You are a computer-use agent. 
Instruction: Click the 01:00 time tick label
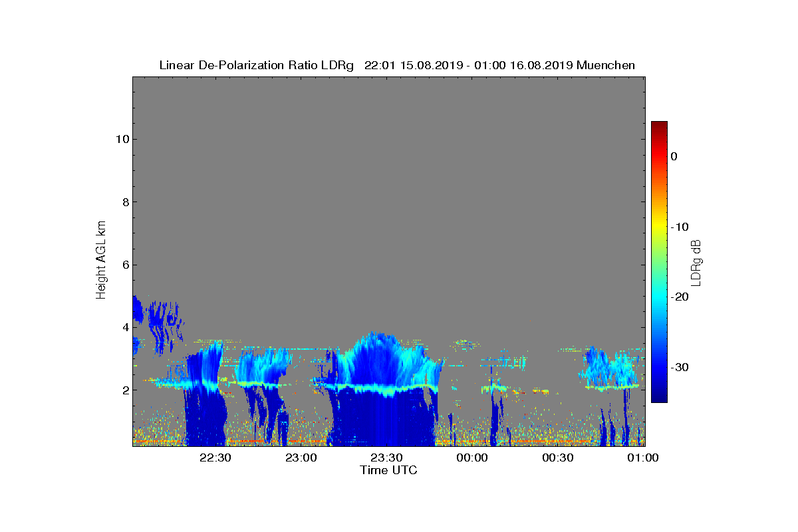(x=643, y=458)
